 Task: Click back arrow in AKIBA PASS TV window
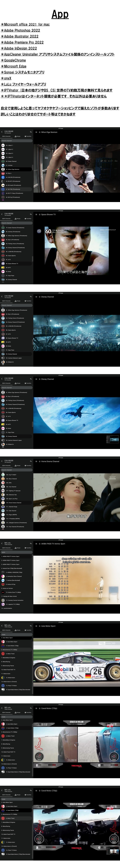2,543
